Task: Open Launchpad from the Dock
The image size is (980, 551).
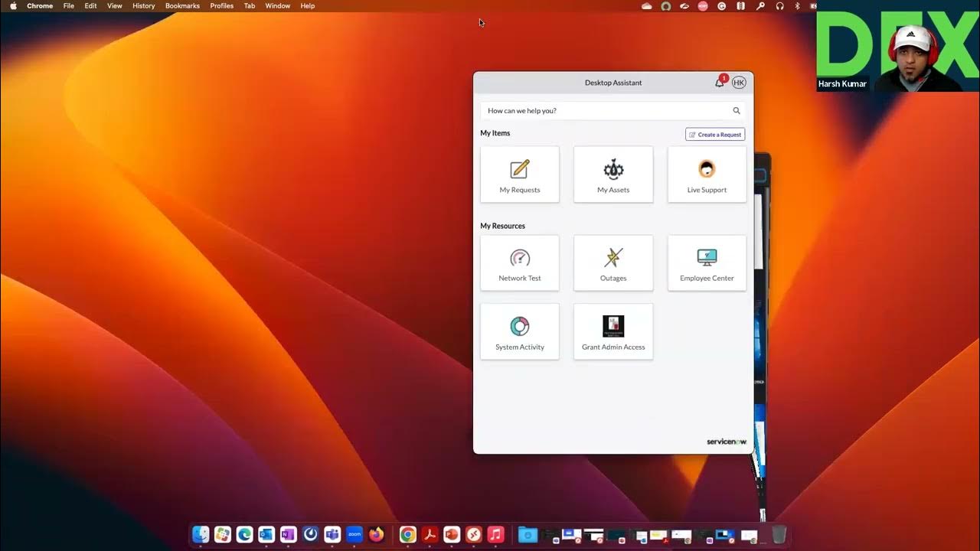Action: [223, 534]
